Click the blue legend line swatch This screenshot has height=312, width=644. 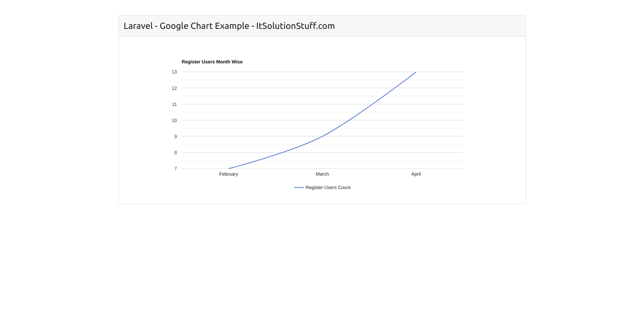(x=299, y=187)
